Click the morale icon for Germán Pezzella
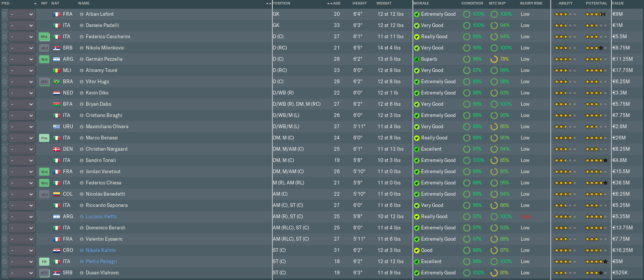 [x=417, y=59]
